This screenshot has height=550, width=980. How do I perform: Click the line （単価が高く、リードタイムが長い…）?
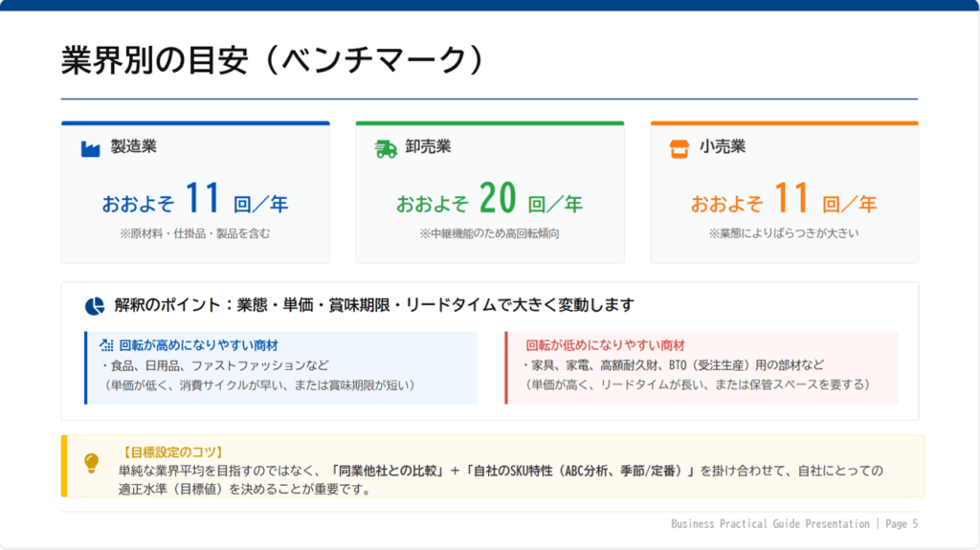(697, 385)
